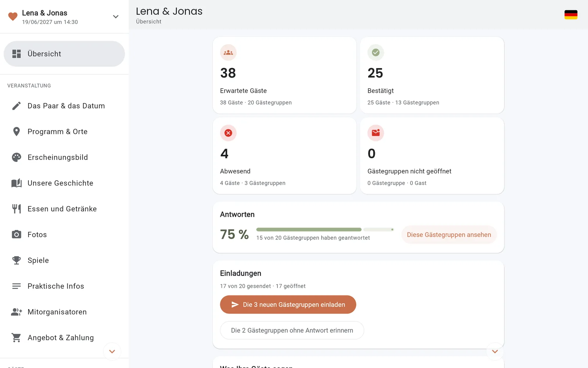Open Praktische Infos in the sidebar
The height and width of the screenshot is (368, 588).
pyautogui.click(x=64, y=286)
